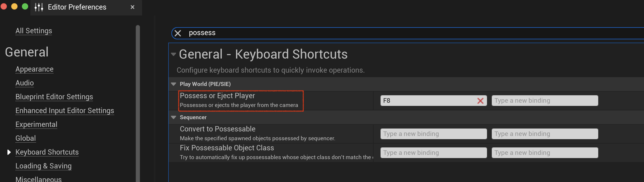This screenshot has width=644, height=182.
Task: Open All Settings link
Action: pyautogui.click(x=34, y=31)
